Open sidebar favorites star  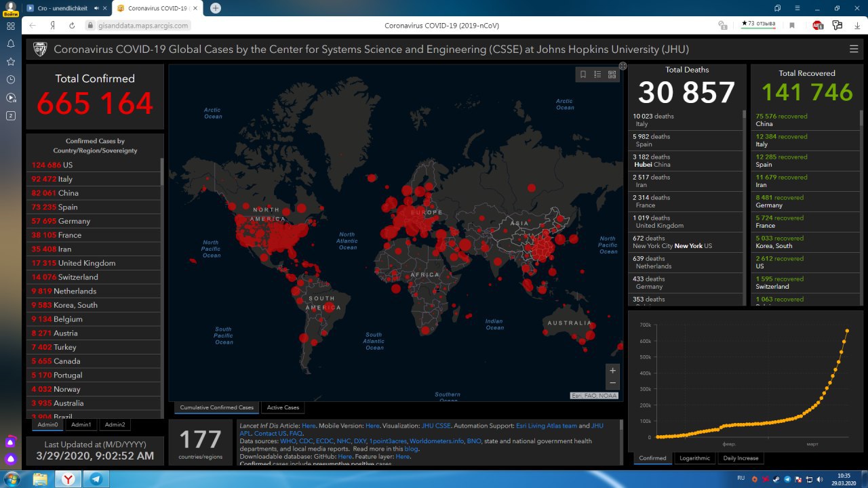pyautogui.click(x=10, y=61)
